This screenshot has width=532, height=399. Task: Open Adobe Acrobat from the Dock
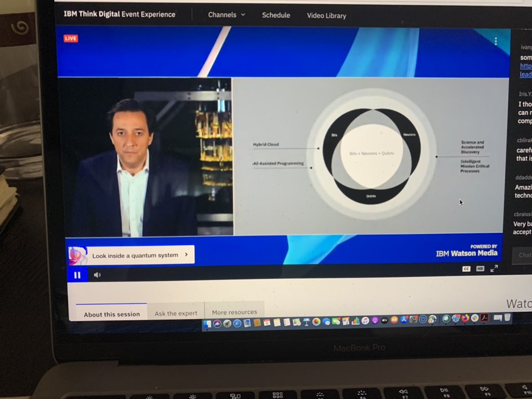(484, 317)
